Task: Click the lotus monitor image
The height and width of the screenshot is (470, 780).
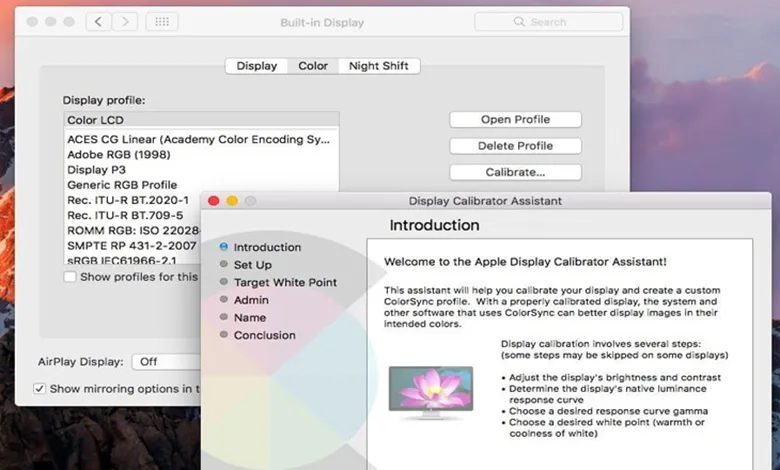Action: (431, 392)
